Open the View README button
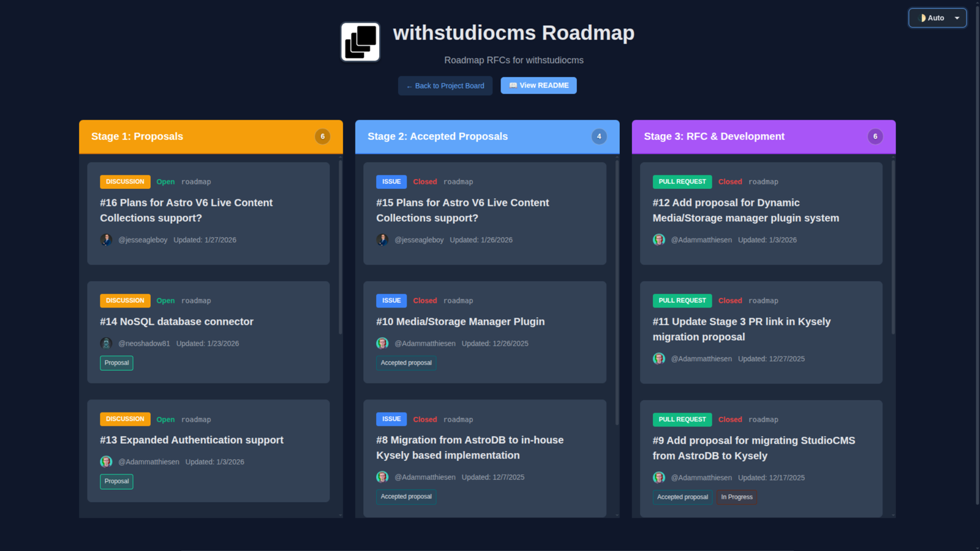Viewport: 980px width, 551px height. click(538, 85)
